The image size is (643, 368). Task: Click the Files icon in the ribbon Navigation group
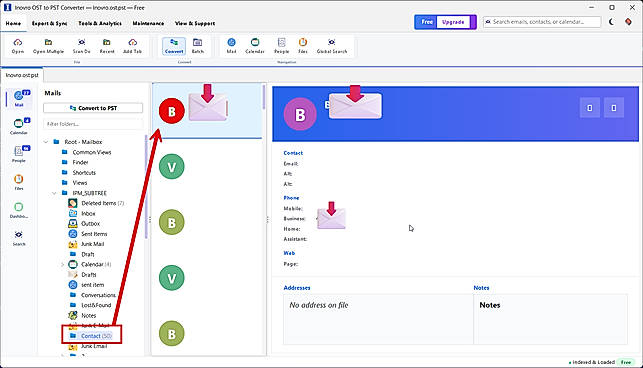[x=303, y=46]
